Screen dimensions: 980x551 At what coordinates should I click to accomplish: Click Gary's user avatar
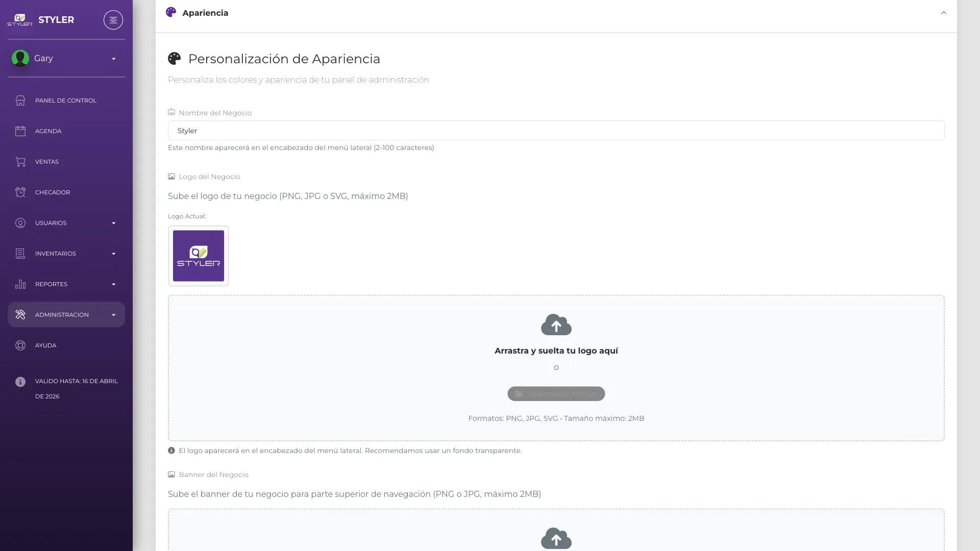point(20,59)
